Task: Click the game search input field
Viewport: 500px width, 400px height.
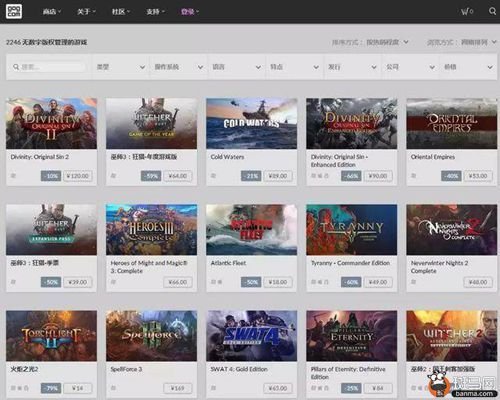Action: (x=49, y=67)
